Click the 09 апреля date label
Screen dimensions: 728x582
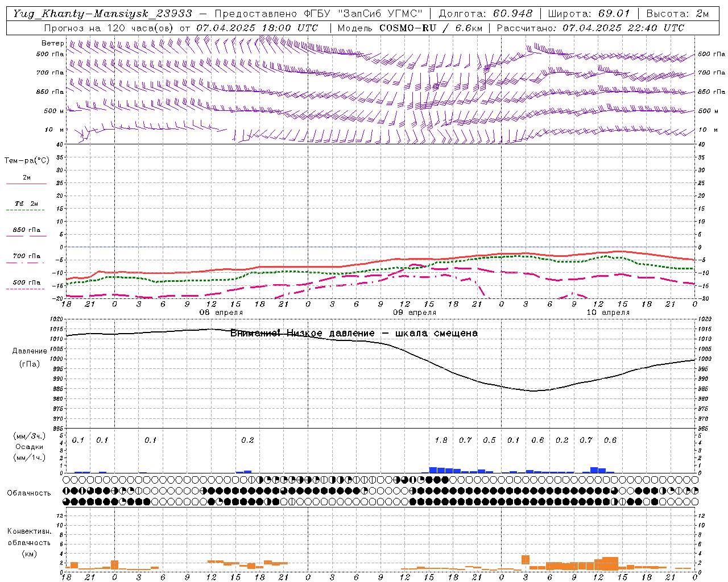(x=415, y=313)
